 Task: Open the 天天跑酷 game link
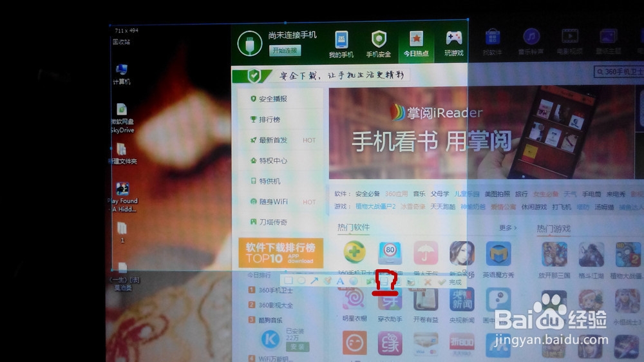tap(443, 207)
